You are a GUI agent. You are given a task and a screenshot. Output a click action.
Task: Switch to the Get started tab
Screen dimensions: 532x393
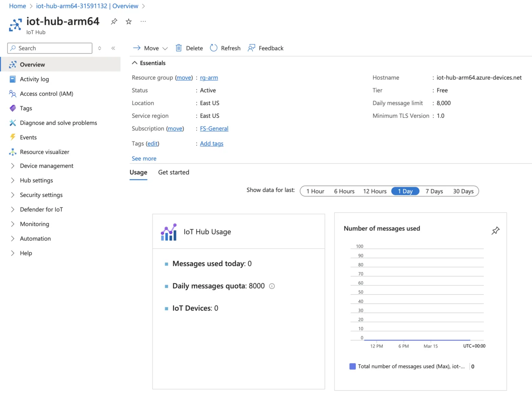coord(173,172)
